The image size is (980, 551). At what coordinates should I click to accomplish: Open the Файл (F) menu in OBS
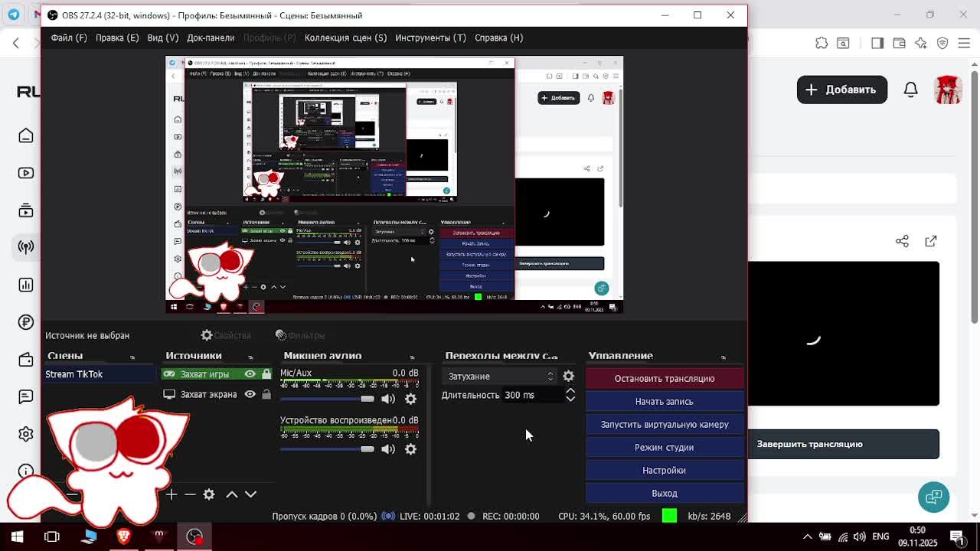pyautogui.click(x=69, y=37)
